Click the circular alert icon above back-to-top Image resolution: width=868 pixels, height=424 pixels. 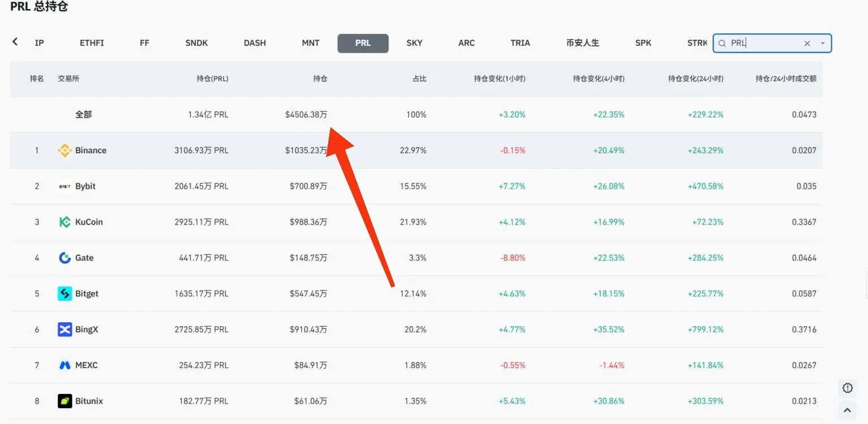click(847, 388)
